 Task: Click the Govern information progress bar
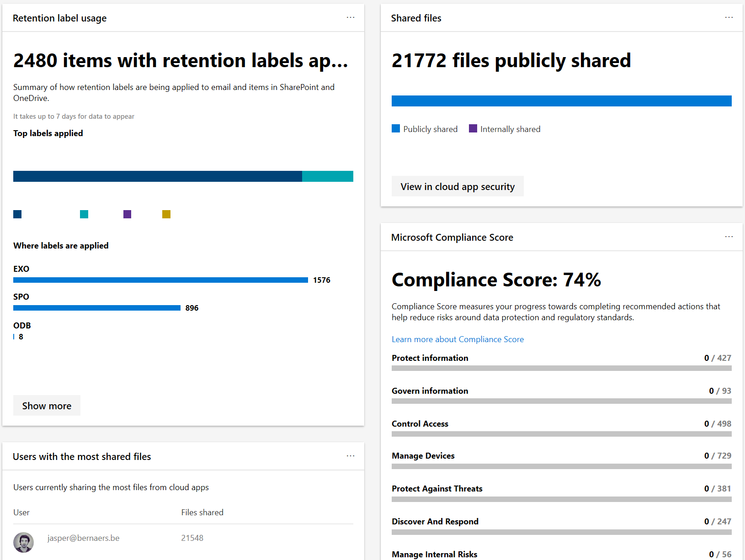[561, 401]
